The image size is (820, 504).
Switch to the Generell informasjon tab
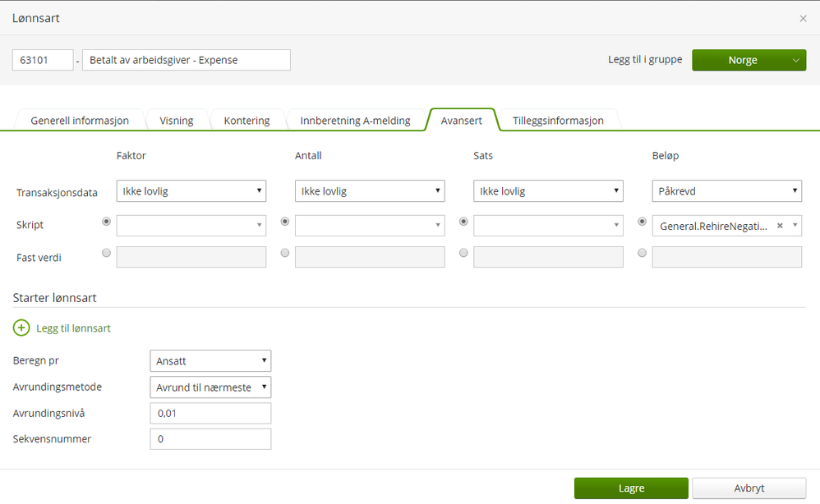pos(80,121)
